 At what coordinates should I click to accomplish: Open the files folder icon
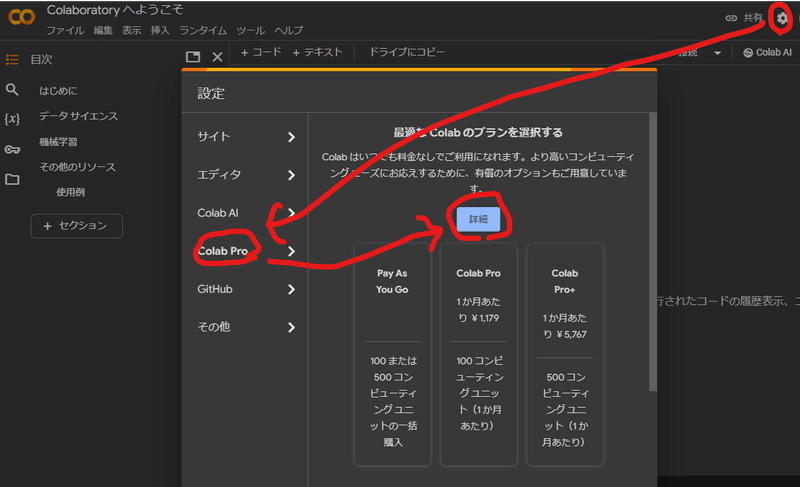tap(12, 179)
